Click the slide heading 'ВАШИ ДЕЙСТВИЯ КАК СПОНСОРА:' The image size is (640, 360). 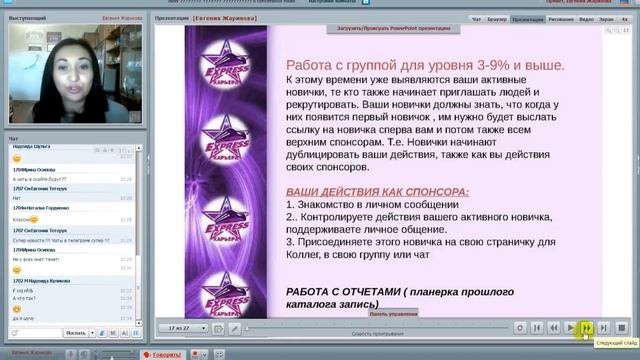pos(377,192)
